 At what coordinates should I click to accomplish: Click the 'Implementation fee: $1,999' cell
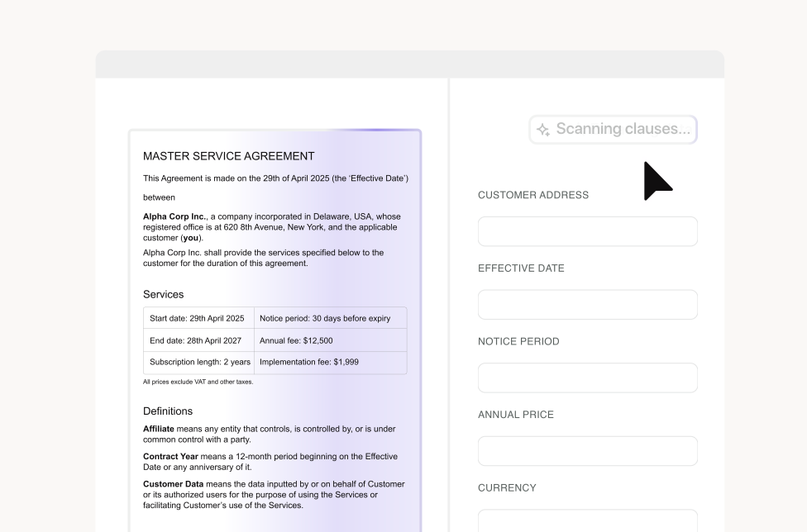pos(331,363)
